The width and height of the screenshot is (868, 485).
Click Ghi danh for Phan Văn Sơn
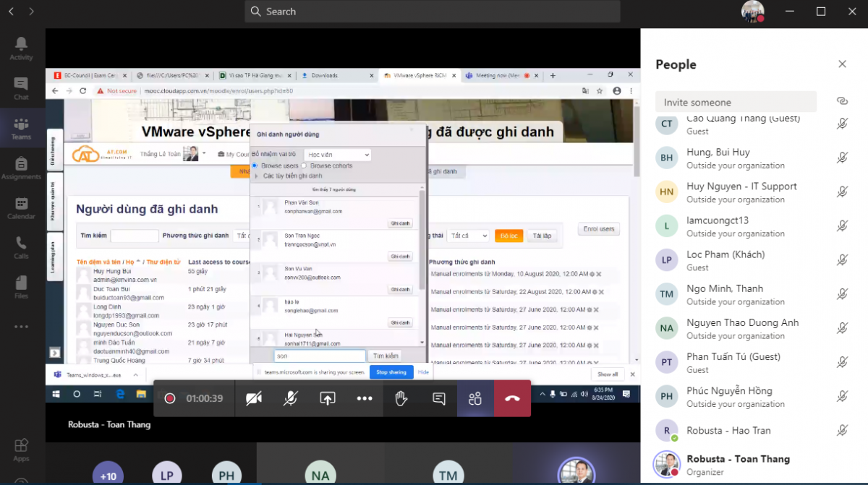(400, 223)
